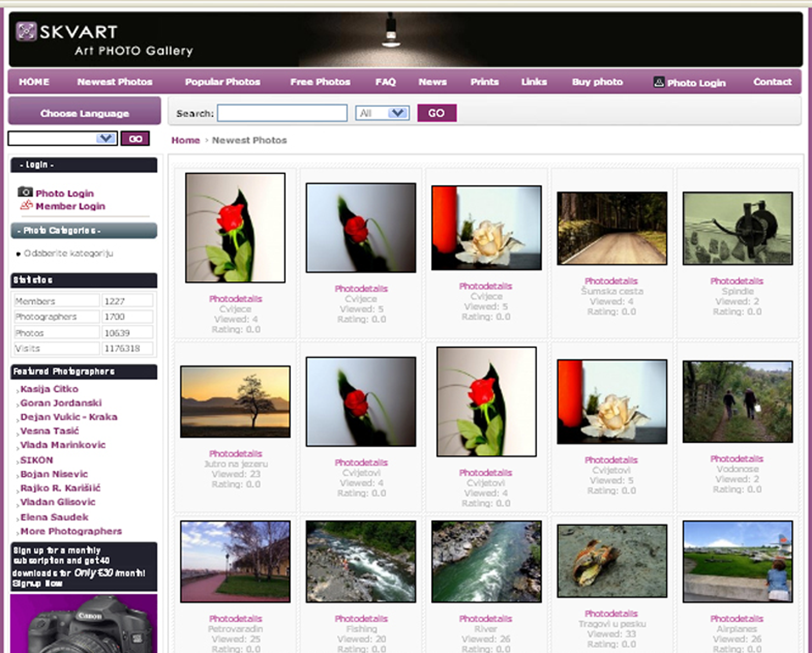Screen dimensions: 812x653
Task: Click inside the Search text field
Action: (x=282, y=113)
